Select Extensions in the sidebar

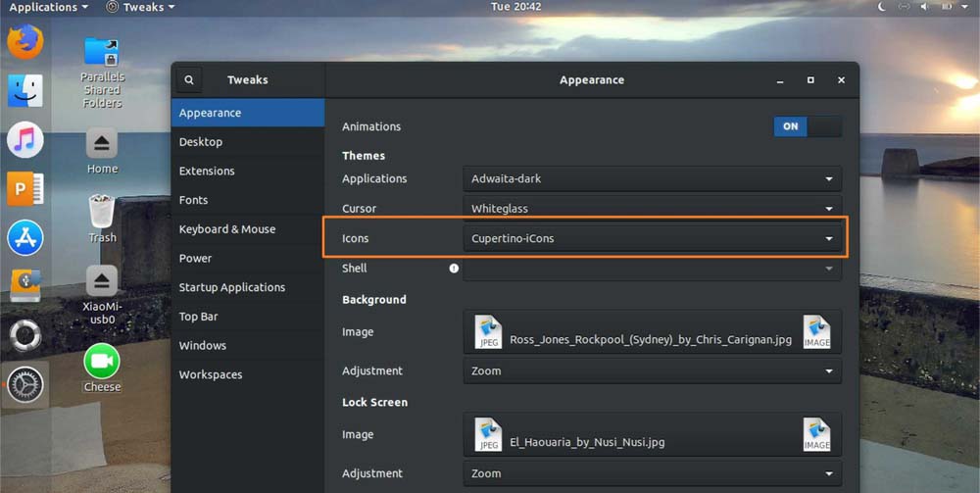207,171
